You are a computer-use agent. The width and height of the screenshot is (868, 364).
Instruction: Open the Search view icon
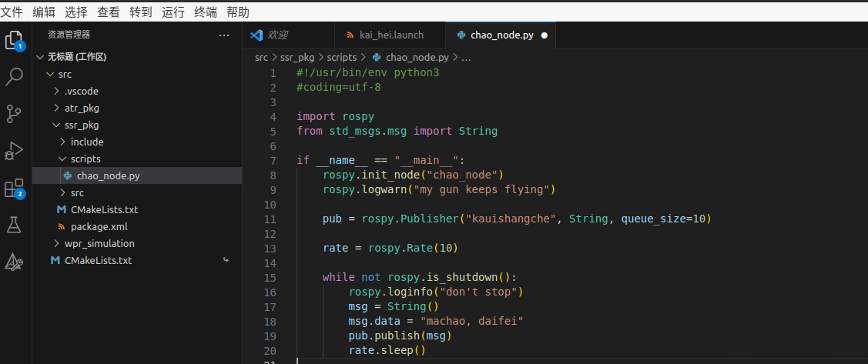coord(15,77)
